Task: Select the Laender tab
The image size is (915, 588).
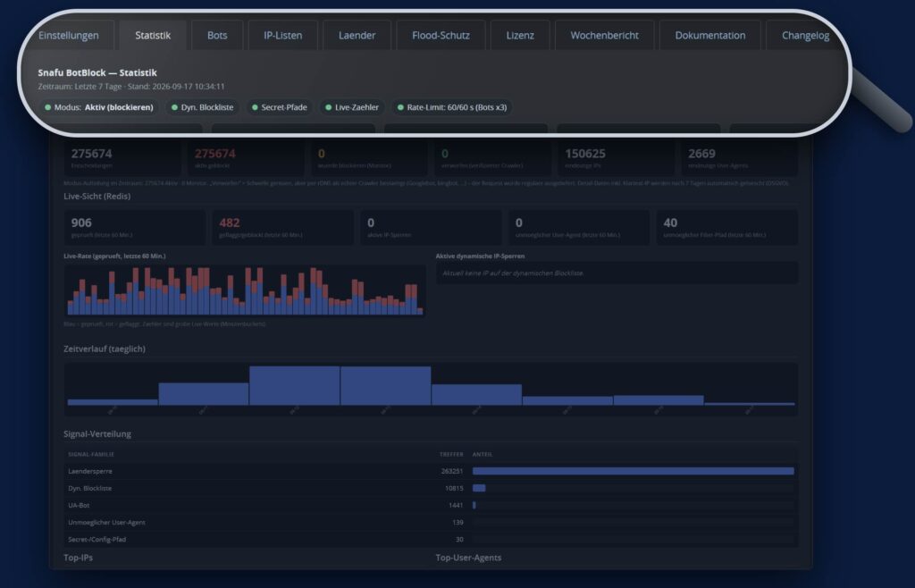Action: 357,36
